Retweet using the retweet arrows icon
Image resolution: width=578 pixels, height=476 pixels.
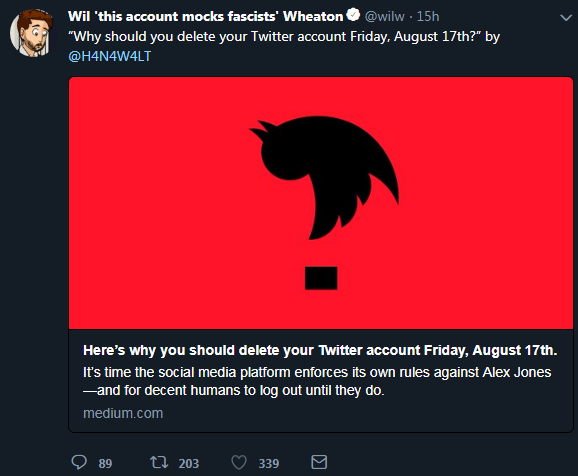click(159, 462)
